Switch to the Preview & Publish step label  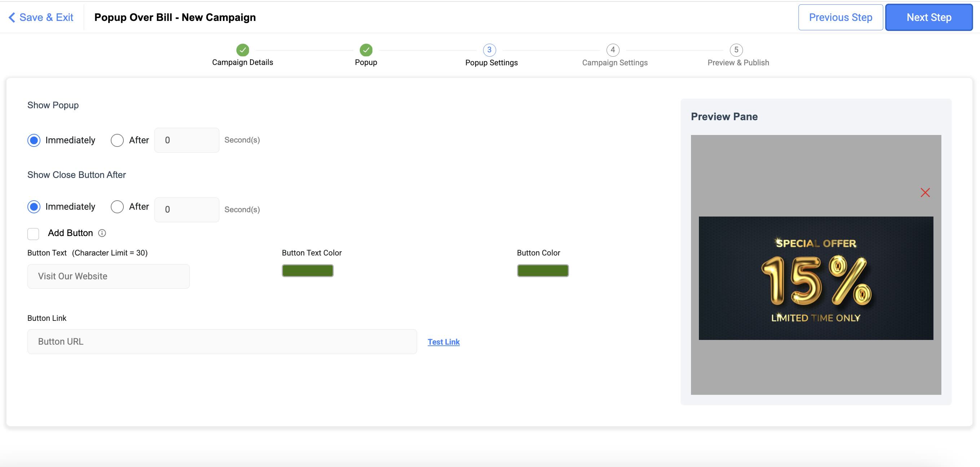(738, 62)
